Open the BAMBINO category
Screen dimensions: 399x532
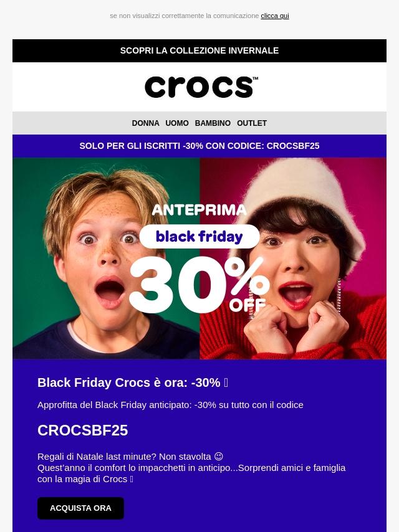[x=213, y=123]
